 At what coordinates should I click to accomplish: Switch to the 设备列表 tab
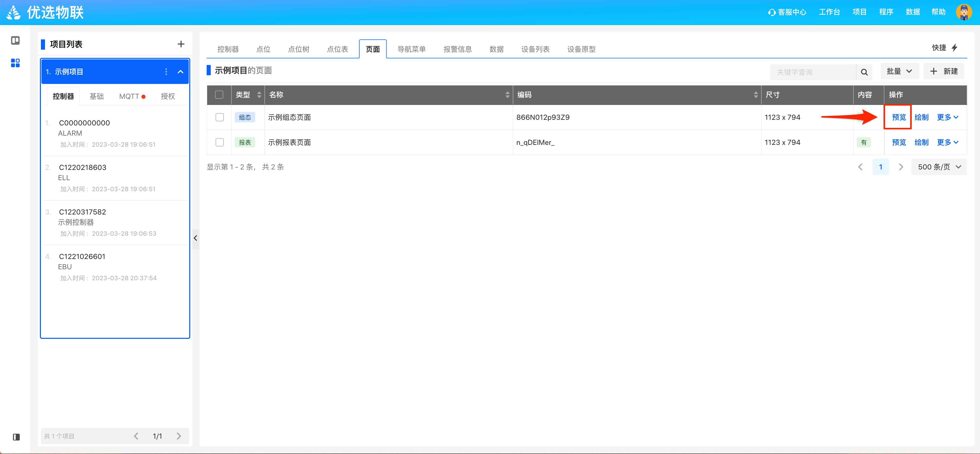coord(535,49)
